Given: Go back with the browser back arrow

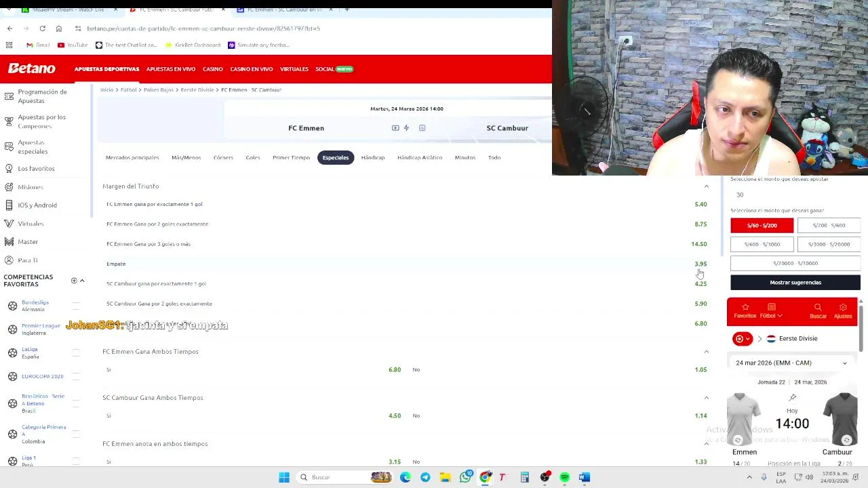Looking at the screenshot, I should coord(9,28).
